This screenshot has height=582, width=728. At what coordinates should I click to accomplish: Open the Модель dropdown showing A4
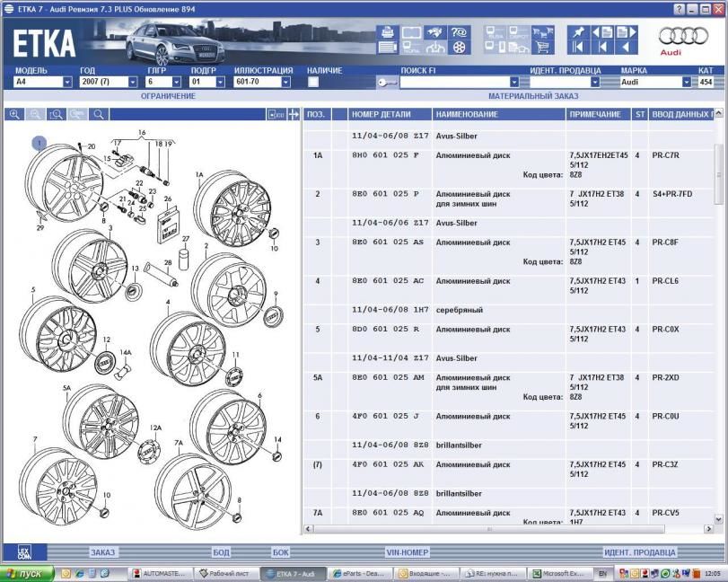(67, 83)
